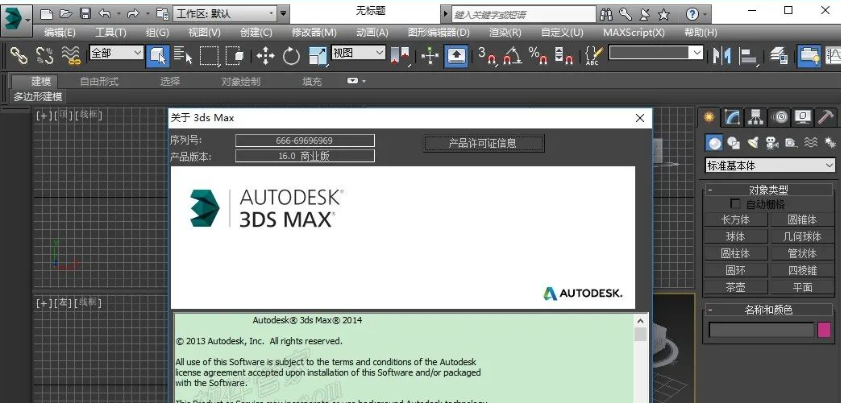Click the Bind to Space Warp icon

tap(71, 55)
